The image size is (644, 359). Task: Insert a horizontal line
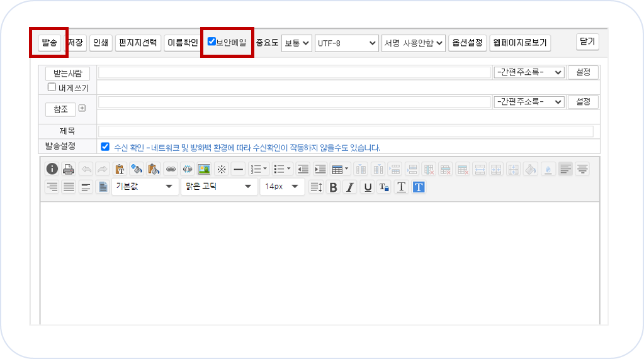coord(238,169)
